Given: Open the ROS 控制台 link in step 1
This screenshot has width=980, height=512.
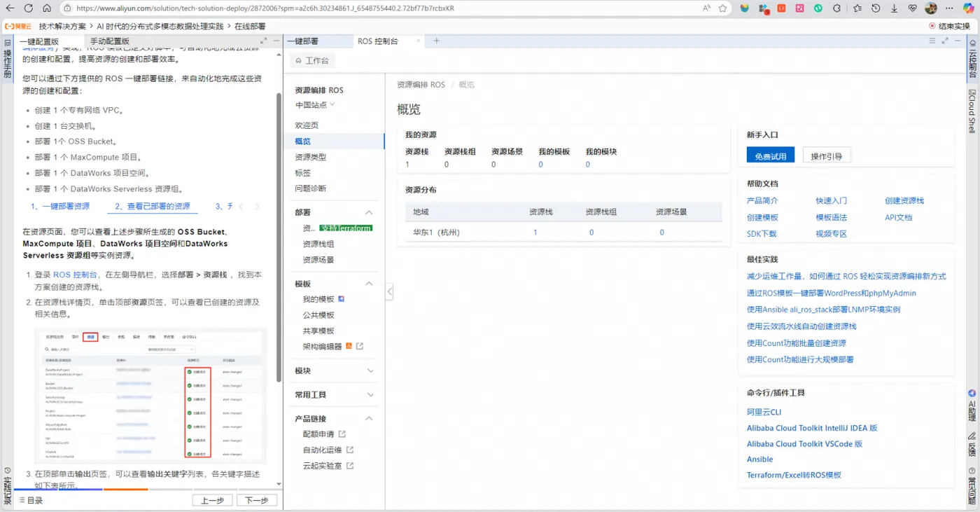Looking at the screenshot, I should tap(75, 275).
